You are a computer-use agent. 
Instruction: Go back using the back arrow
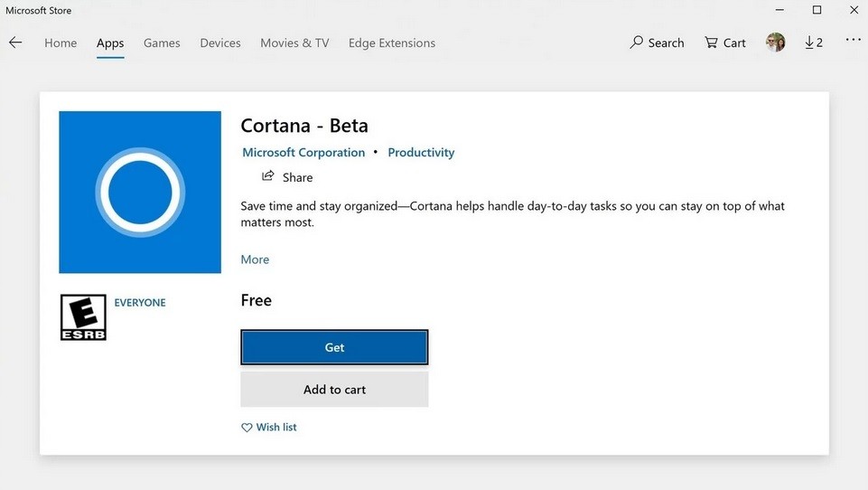pos(15,42)
